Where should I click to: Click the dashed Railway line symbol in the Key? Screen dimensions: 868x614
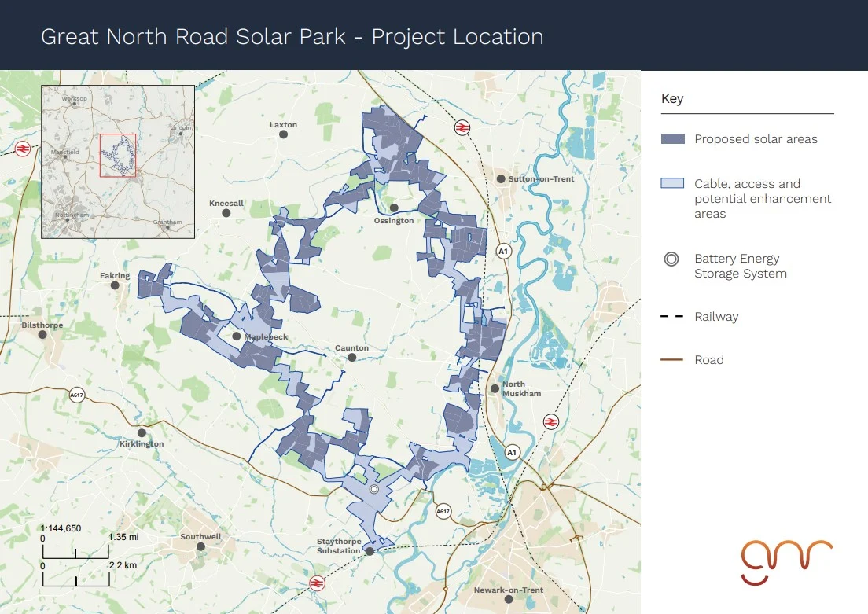point(672,317)
